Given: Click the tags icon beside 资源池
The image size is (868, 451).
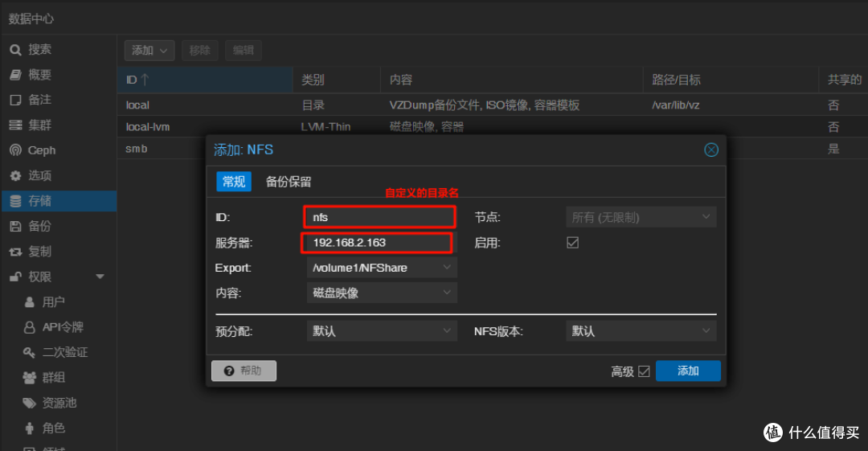Looking at the screenshot, I should 30,403.
